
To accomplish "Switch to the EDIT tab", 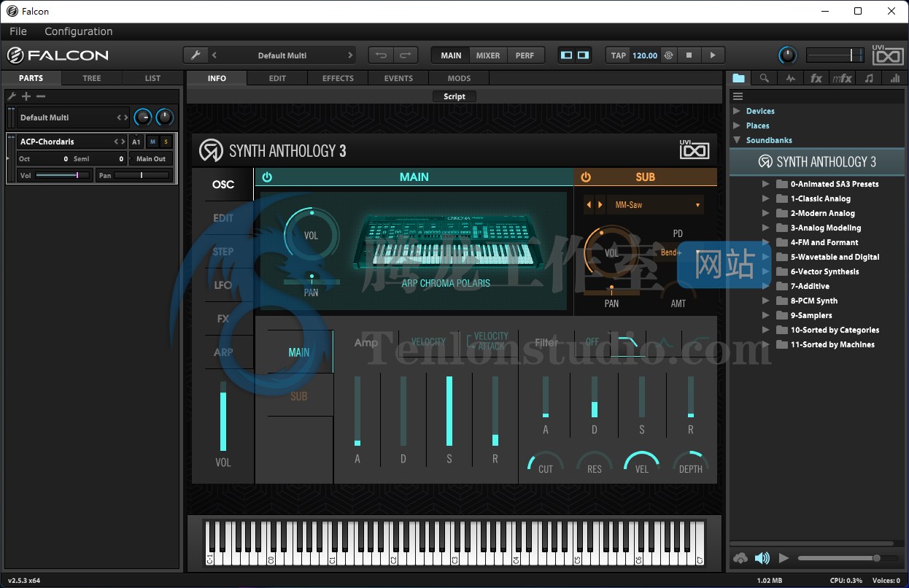I will click(277, 78).
